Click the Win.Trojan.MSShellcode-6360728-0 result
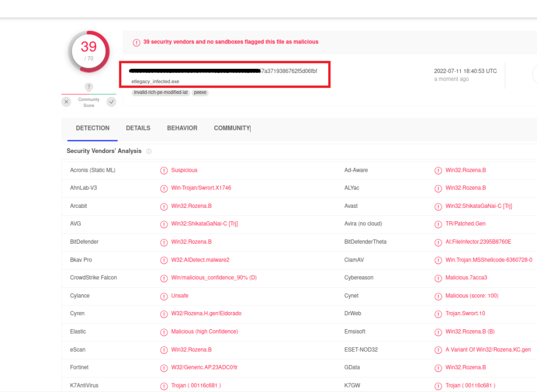The height and width of the screenshot is (392, 537). 489,260
